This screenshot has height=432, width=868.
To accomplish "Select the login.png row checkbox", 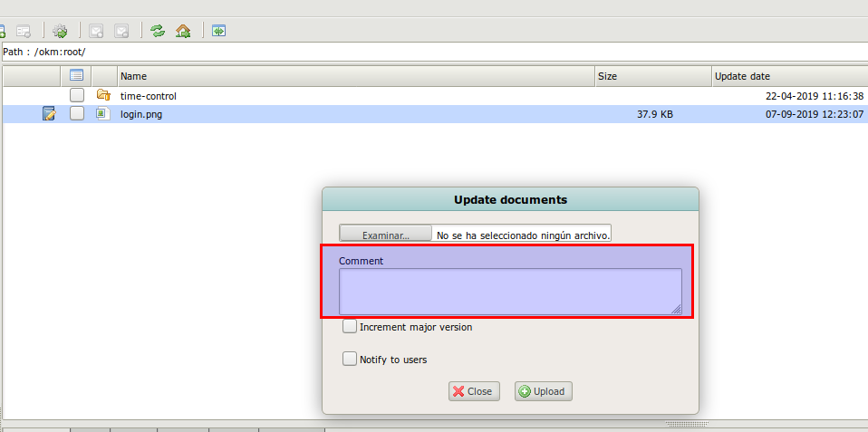I will click(77, 114).
